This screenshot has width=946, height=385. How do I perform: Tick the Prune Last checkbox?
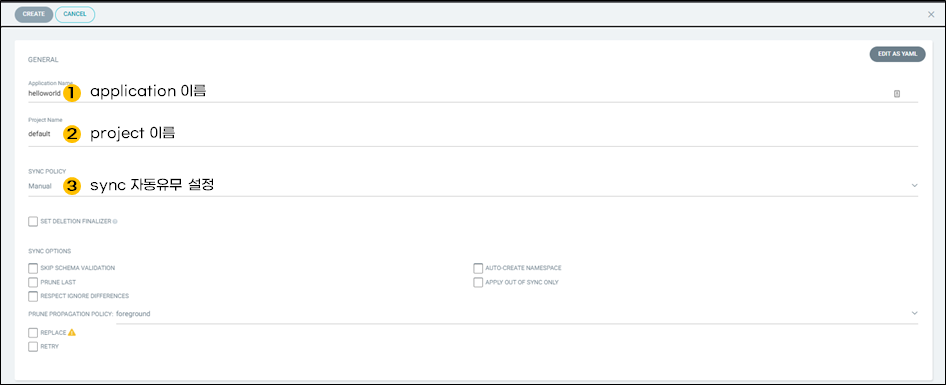[x=33, y=282]
